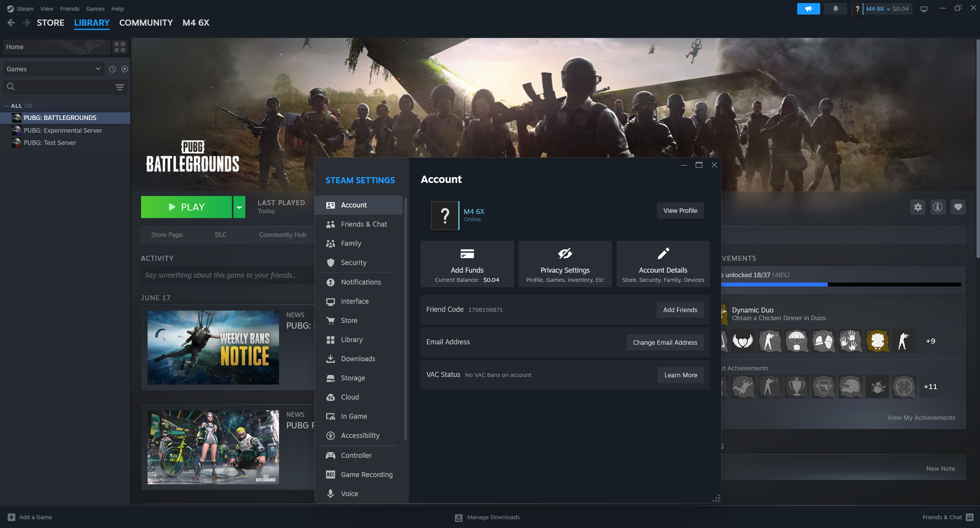Open Privacy Settings card
This screenshot has width=980, height=528.
coord(565,264)
